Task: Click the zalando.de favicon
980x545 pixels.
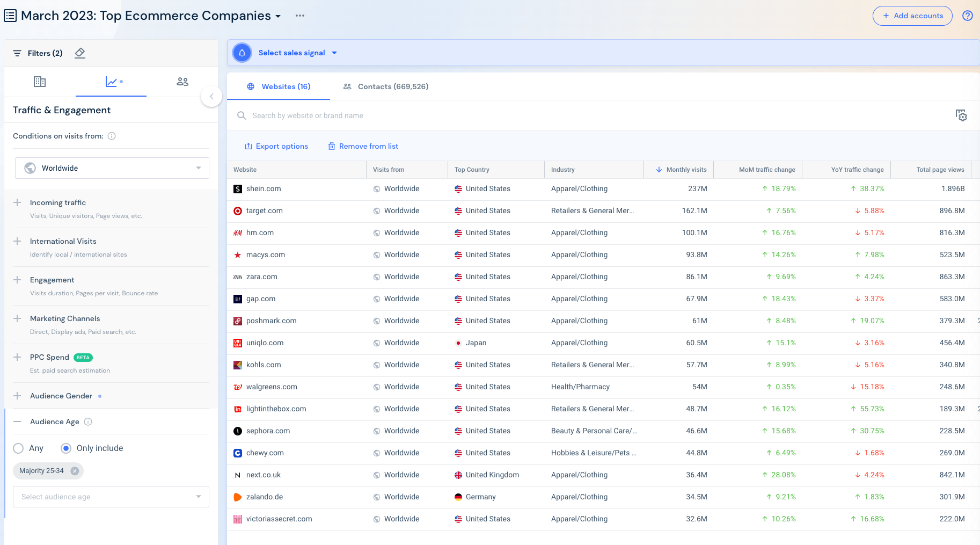Action: pyautogui.click(x=238, y=497)
